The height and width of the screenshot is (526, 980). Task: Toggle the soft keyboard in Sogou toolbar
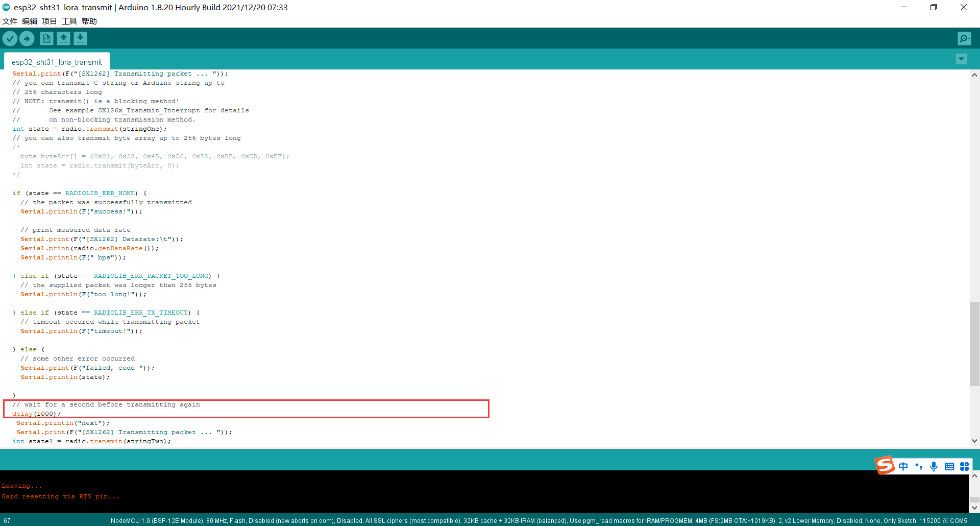tap(949, 466)
